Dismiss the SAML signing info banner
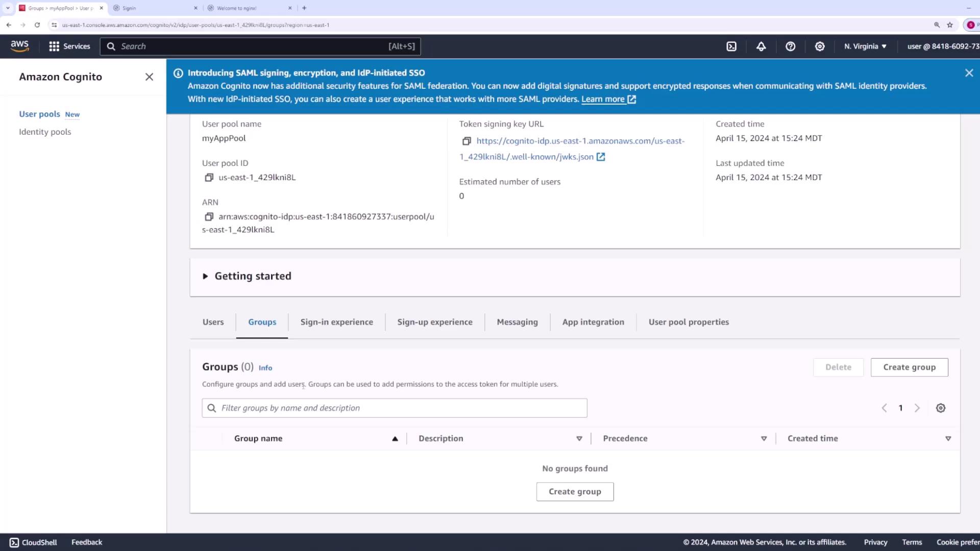Screen dimensions: 980x551 [x=969, y=73]
